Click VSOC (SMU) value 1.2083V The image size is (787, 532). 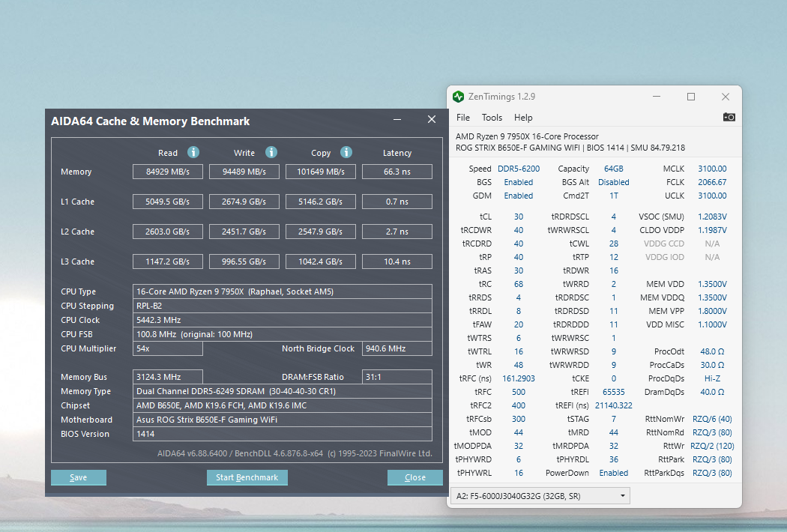(712, 217)
